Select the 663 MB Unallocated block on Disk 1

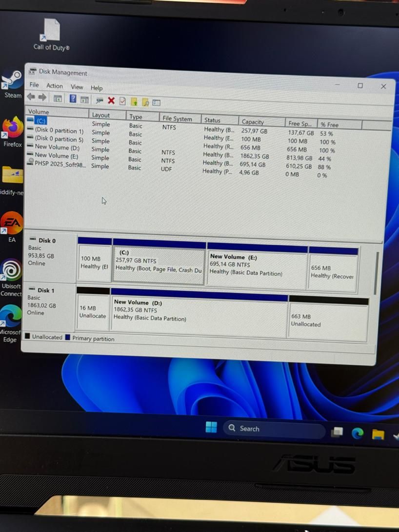pyautogui.click(x=328, y=318)
